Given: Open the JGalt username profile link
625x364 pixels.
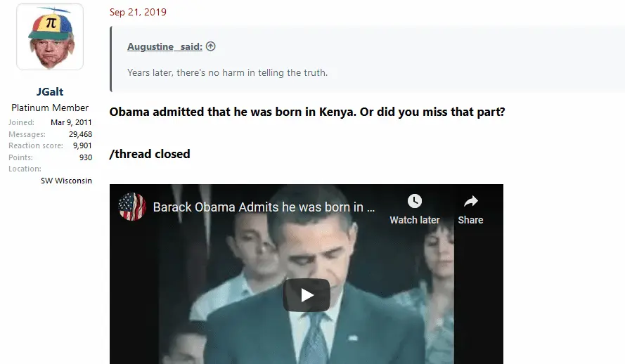Looking at the screenshot, I should [x=50, y=91].
